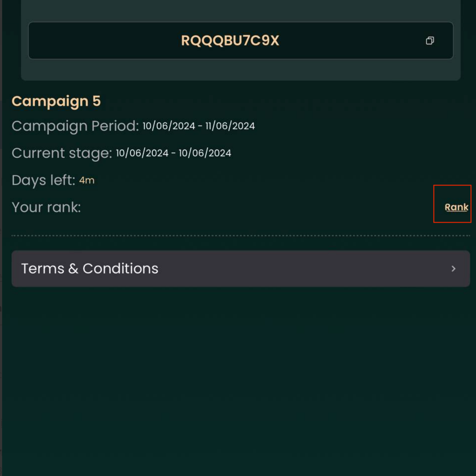
Task: Expand the Terms & Conditions row
Action: (241, 269)
